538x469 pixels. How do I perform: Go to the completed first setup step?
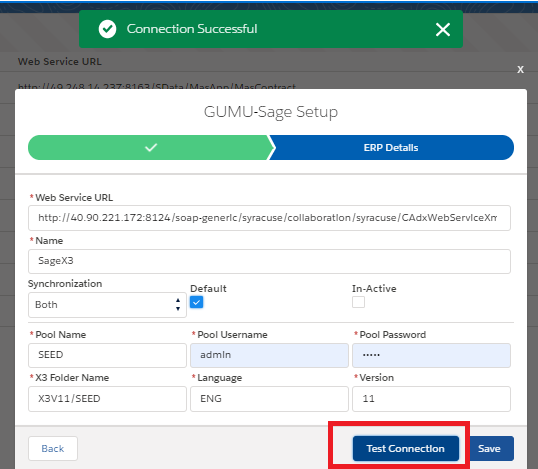(151, 148)
